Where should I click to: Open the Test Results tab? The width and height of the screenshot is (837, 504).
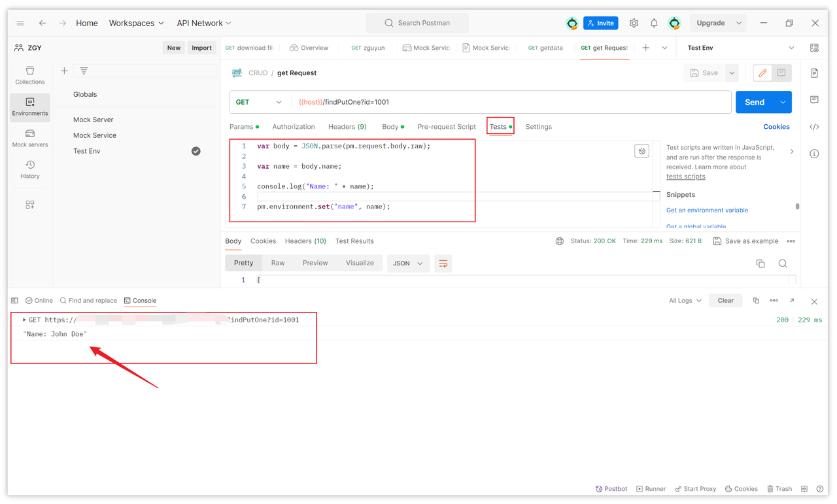[x=354, y=241]
